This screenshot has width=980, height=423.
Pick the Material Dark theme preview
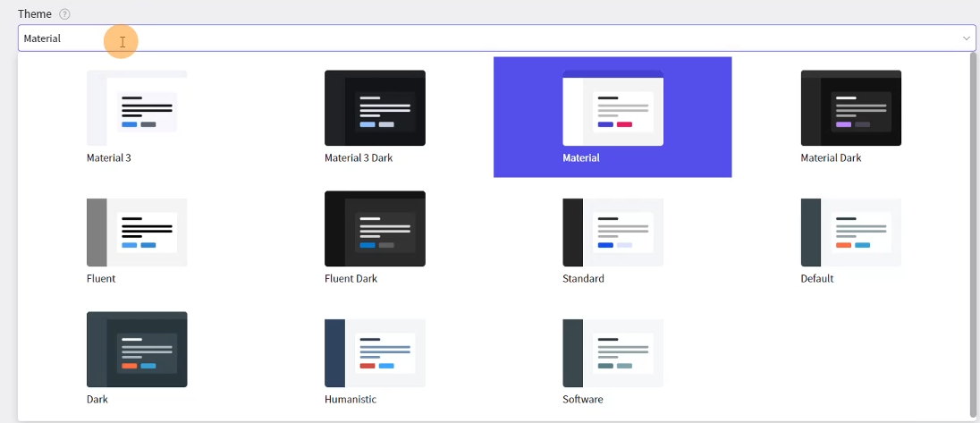[x=851, y=108]
